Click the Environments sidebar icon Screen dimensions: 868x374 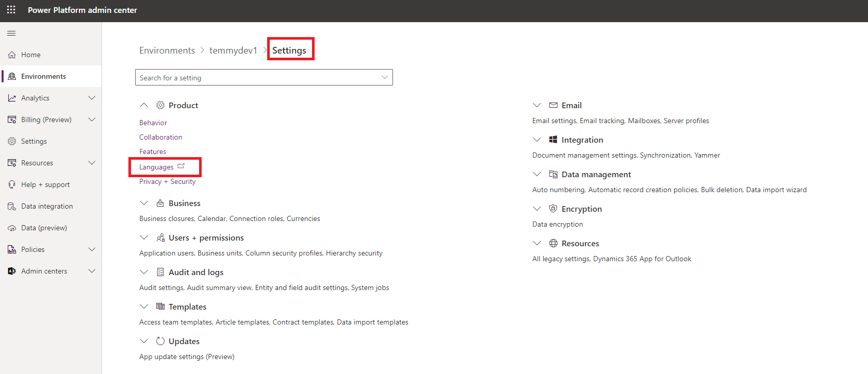click(12, 76)
